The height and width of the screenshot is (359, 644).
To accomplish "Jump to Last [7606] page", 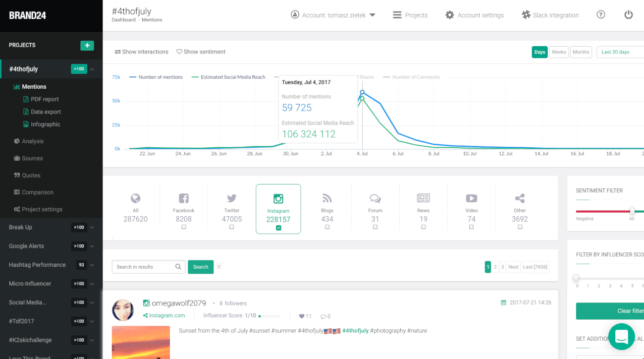I will coord(535,267).
